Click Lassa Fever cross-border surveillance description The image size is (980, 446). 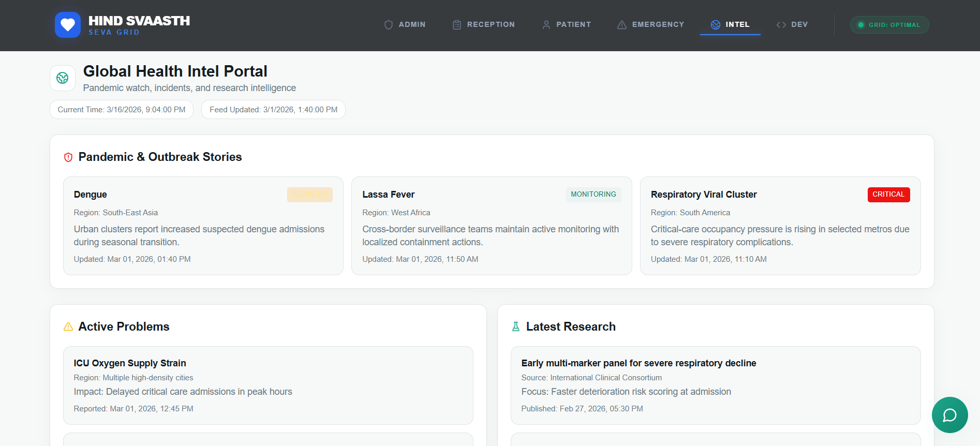tap(491, 235)
